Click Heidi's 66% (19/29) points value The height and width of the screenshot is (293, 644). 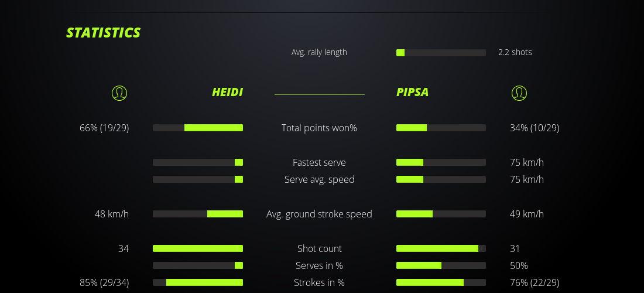[x=104, y=128]
